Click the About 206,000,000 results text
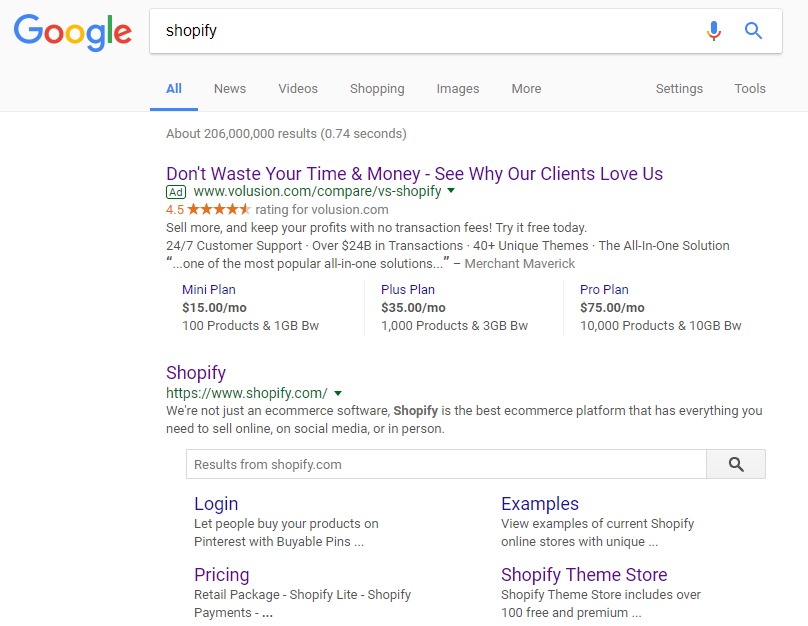Image resolution: width=808 pixels, height=626 pixels. coord(286,134)
